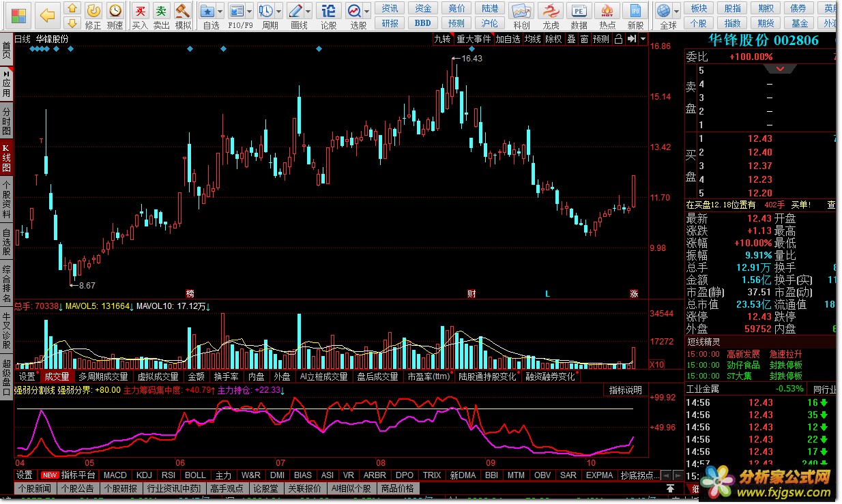Screen dimensions: 842x504
Task: Click the BBD button
Action: tap(423, 23)
